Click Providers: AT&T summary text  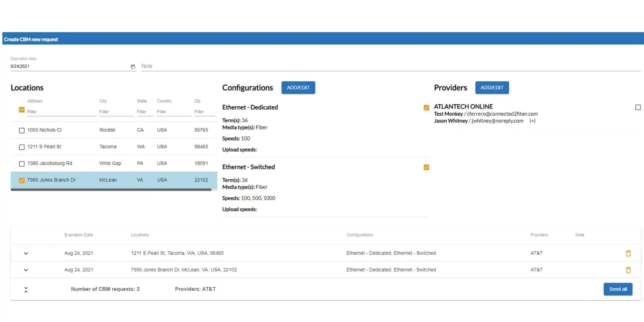click(195, 289)
